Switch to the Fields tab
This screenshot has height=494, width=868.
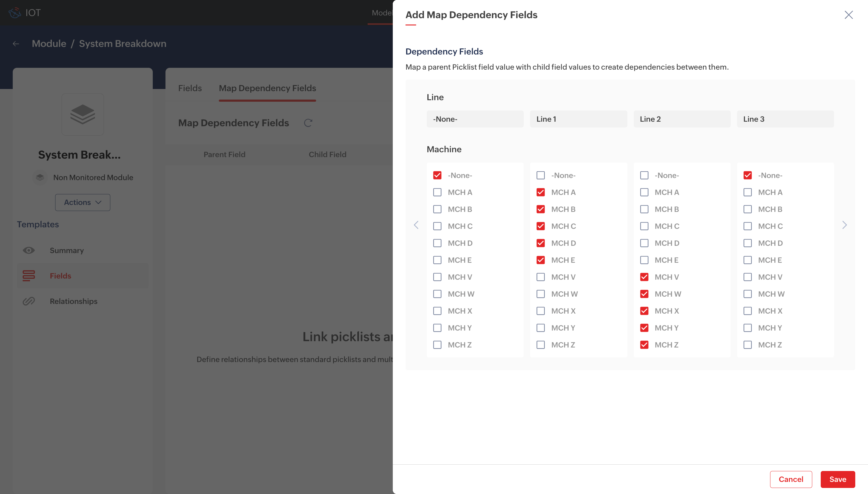[x=190, y=88]
